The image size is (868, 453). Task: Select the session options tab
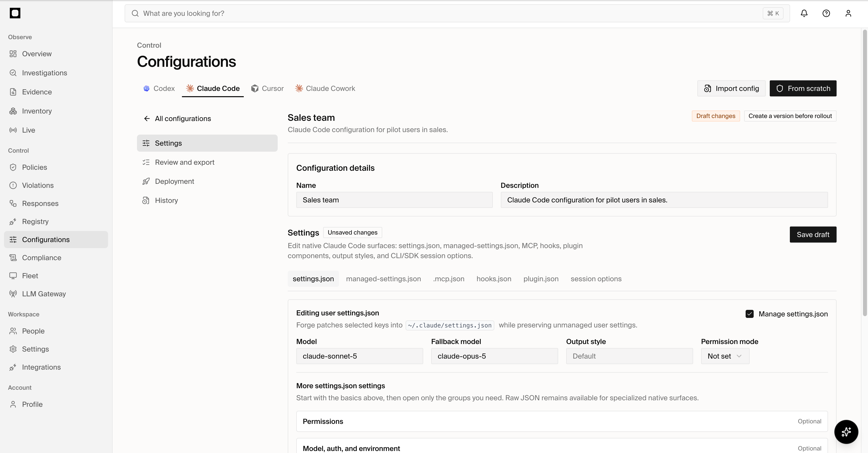[596, 279]
